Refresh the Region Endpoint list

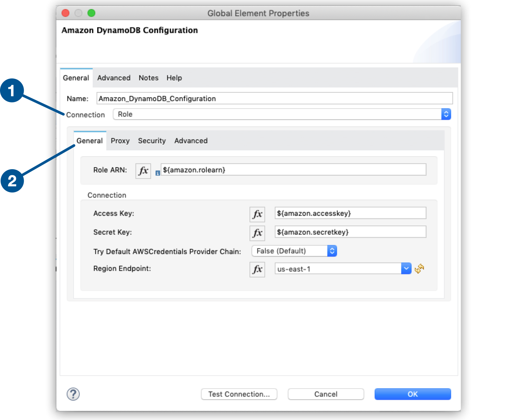coord(419,269)
